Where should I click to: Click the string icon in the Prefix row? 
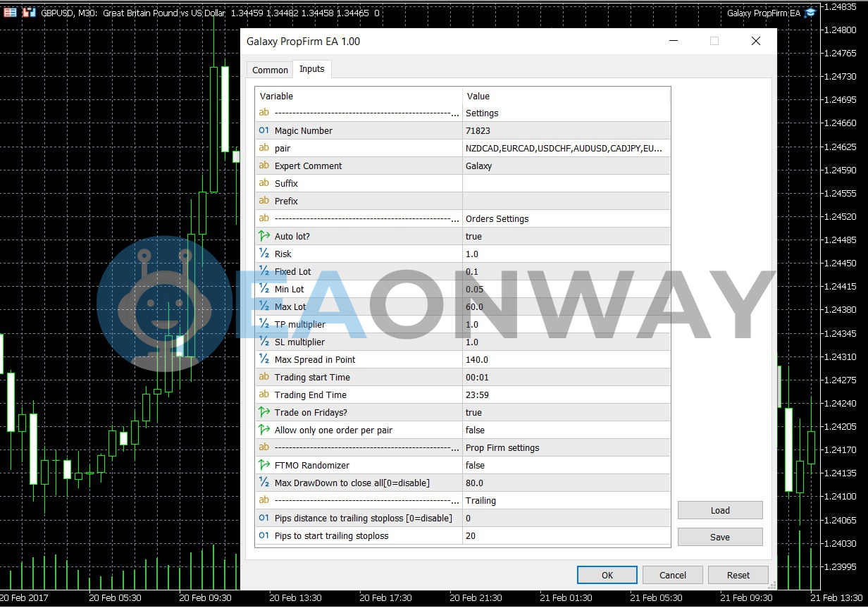click(264, 201)
